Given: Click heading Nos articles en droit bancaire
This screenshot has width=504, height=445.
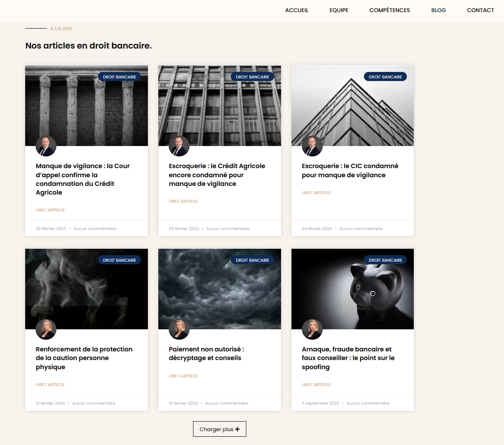Looking at the screenshot, I should click(88, 45).
